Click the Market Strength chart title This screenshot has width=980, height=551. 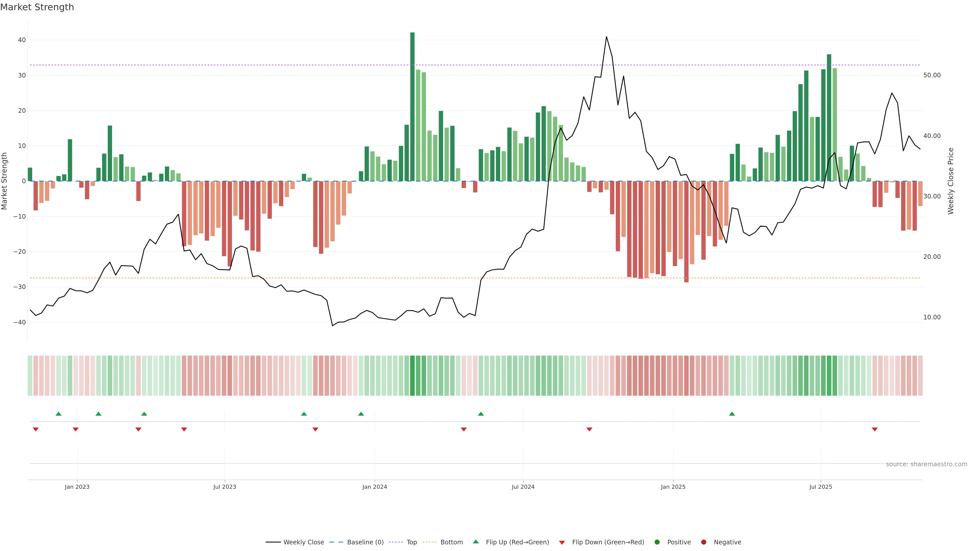click(37, 7)
